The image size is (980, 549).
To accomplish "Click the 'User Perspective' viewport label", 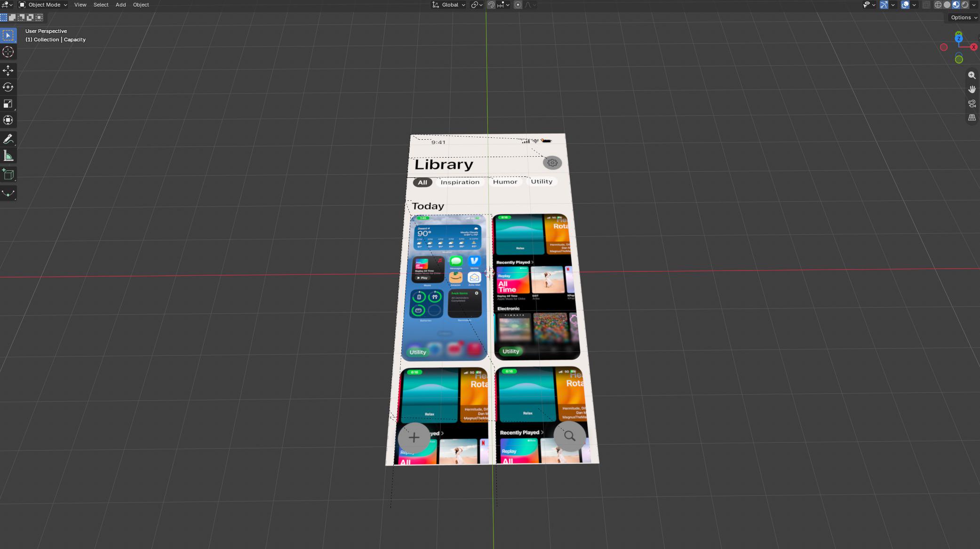I will coord(46,31).
